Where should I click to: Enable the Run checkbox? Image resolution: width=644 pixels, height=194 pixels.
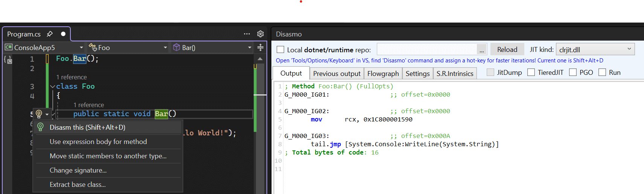point(602,73)
